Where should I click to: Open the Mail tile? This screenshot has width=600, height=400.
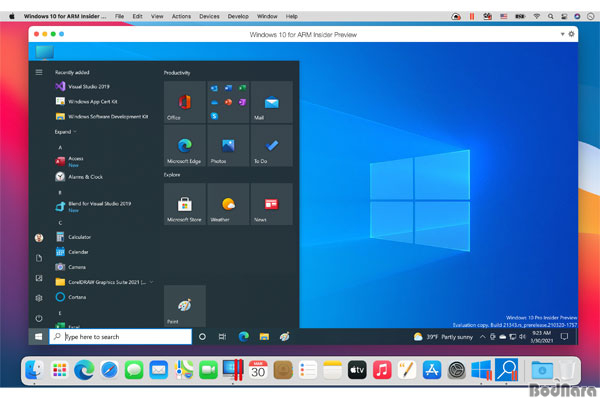pos(272,102)
